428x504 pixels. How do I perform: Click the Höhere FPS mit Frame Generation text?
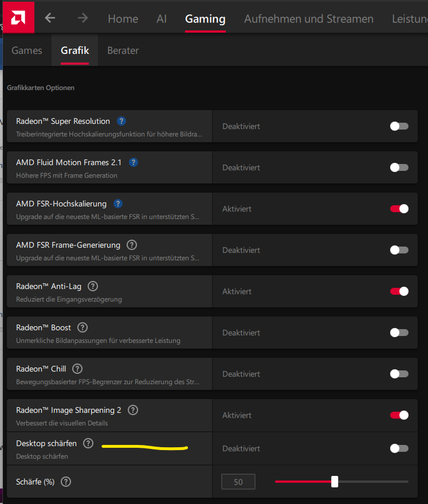coord(66,175)
